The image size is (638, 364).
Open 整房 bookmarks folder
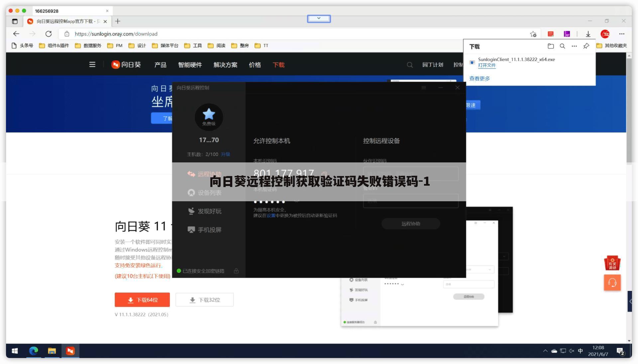coord(240,45)
